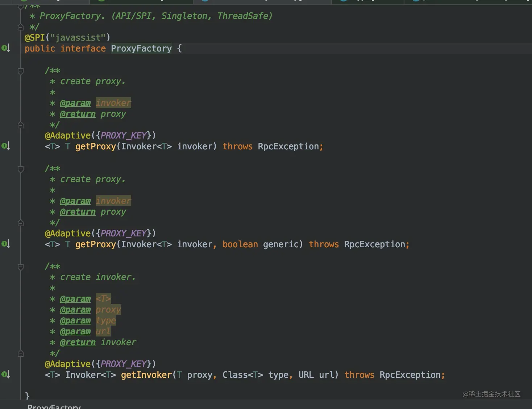
Task: Click the highlighted 'proxy' @param name in Javadoc
Action: coord(108,310)
